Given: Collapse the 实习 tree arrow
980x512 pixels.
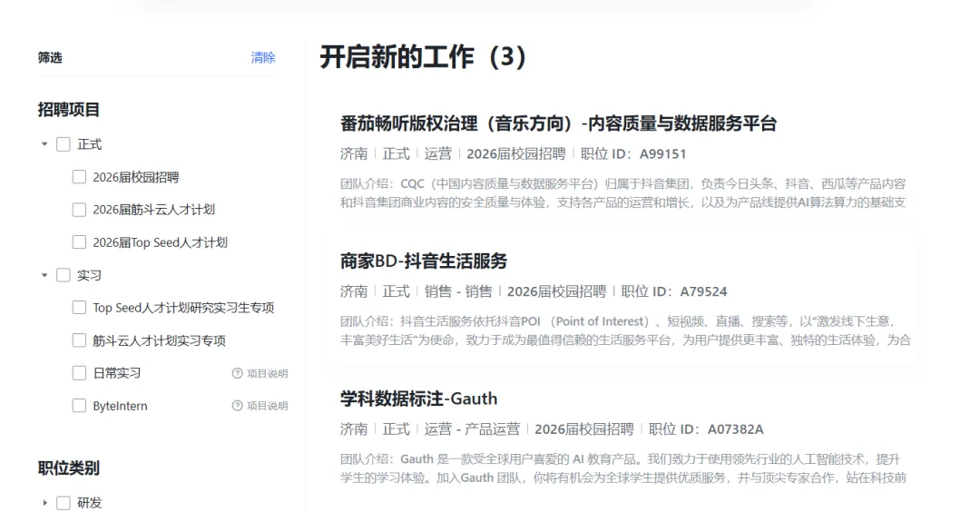Looking at the screenshot, I should [x=44, y=275].
